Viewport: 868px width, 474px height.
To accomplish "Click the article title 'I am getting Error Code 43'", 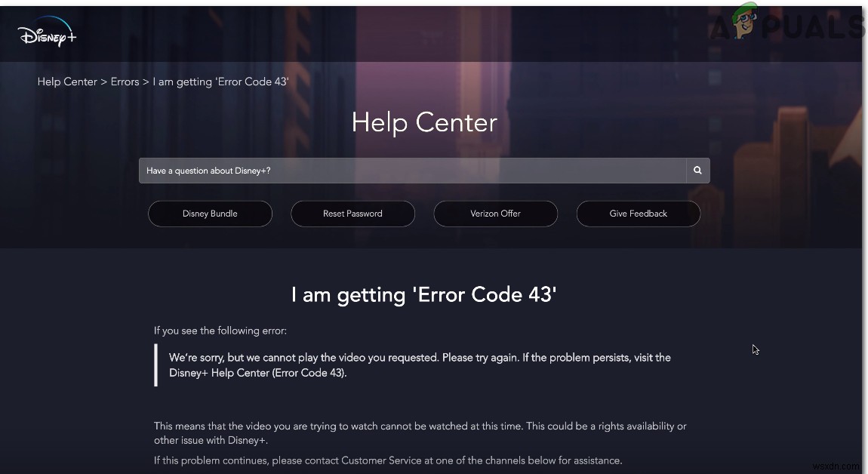I will pyautogui.click(x=424, y=294).
